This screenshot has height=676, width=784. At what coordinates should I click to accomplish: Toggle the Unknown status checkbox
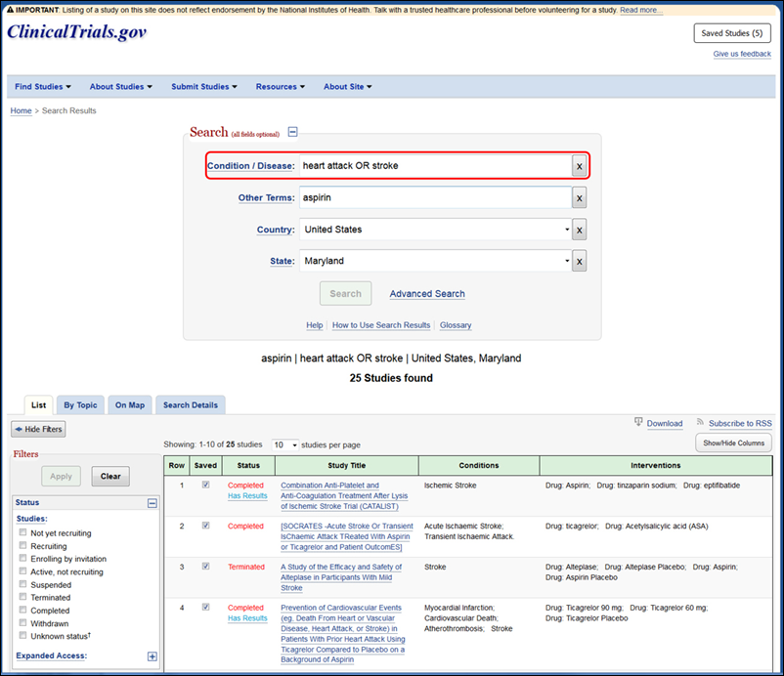click(x=23, y=635)
